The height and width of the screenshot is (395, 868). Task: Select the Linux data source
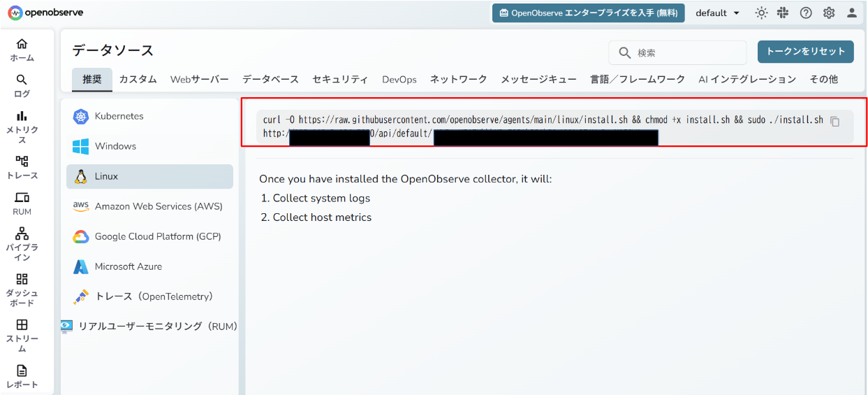149,176
